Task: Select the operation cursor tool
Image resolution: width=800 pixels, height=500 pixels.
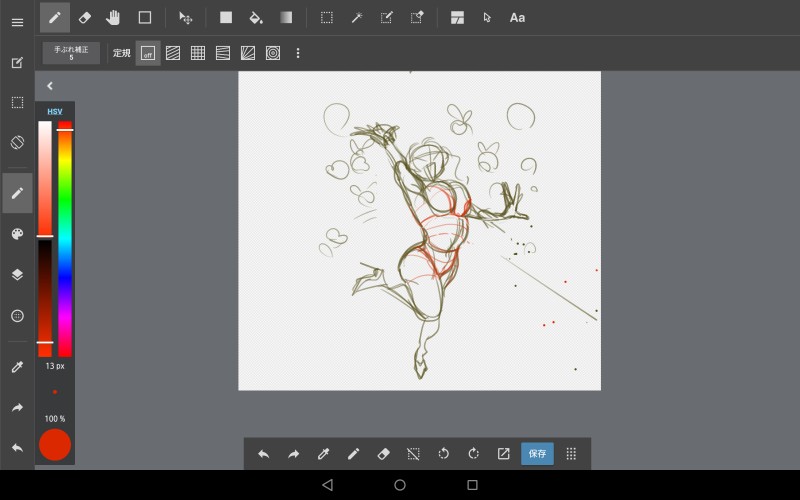Action: point(487,18)
